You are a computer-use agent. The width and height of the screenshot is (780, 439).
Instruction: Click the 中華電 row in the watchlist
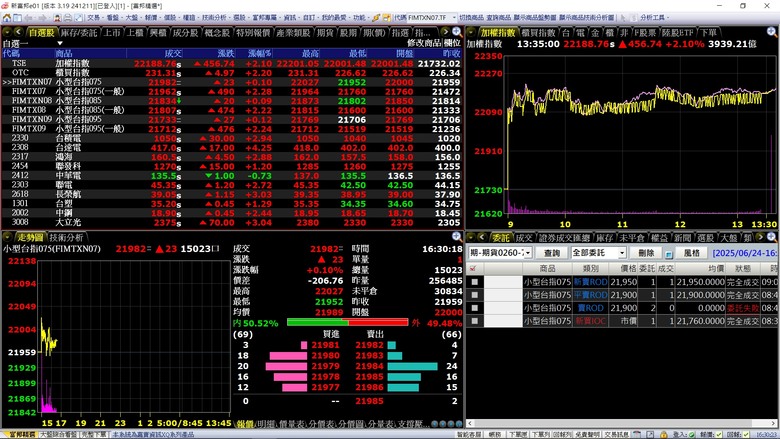coord(232,176)
